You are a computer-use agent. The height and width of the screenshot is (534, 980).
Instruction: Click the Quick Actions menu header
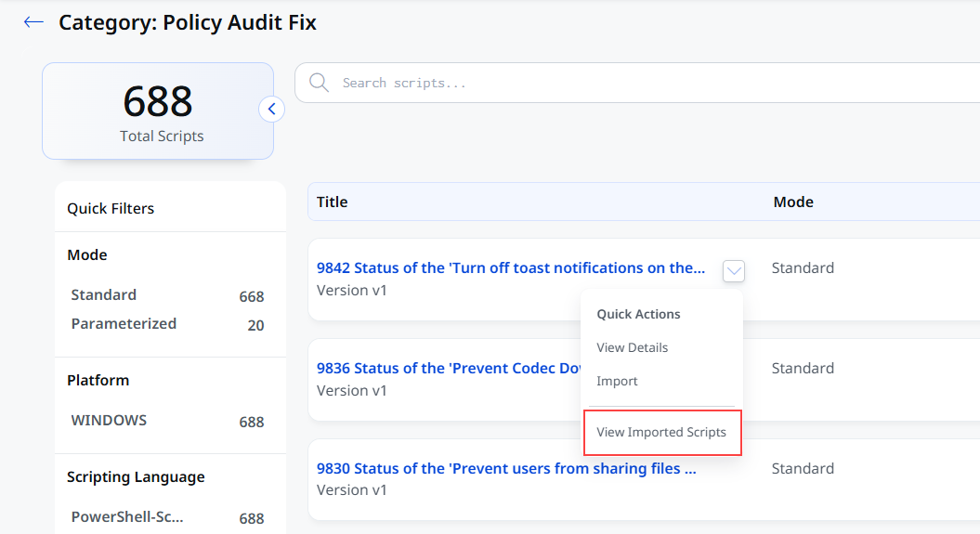click(638, 314)
